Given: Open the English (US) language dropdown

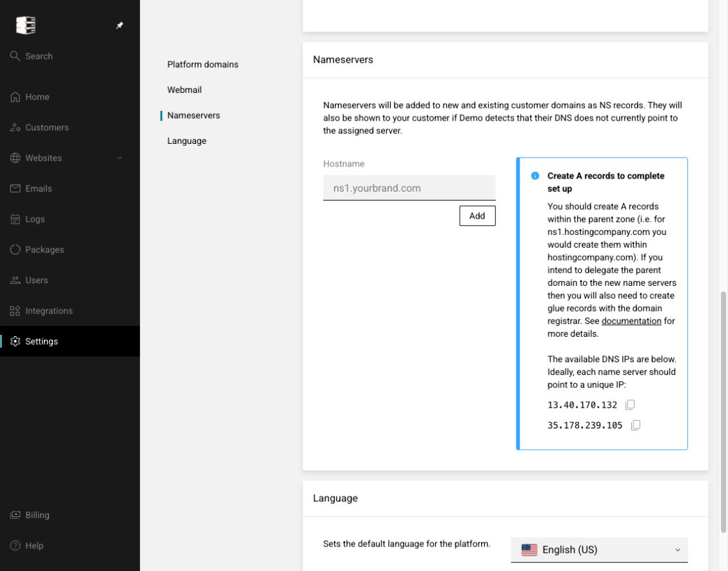Looking at the screenshot, I should pyautogui.click(x=599, y=550).
